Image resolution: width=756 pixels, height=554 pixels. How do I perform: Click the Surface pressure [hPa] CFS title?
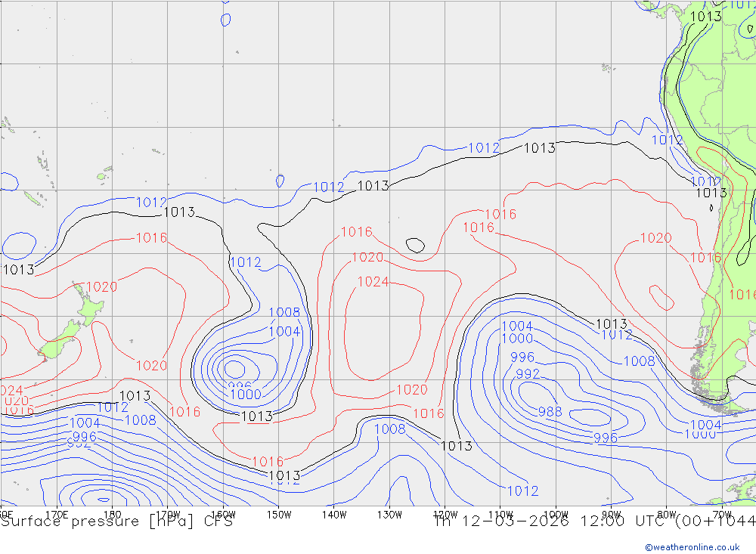[x=117, y=522]
